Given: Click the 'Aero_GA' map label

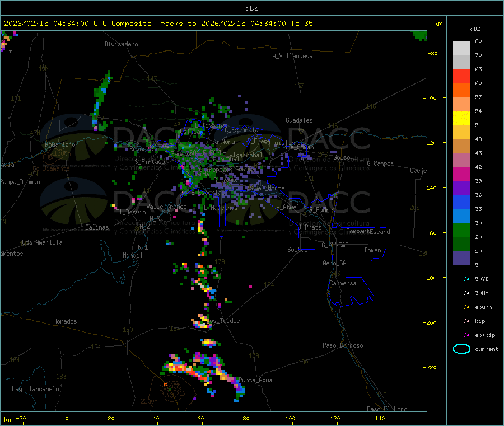Looking at the screenshot, I should click(335, 263).
